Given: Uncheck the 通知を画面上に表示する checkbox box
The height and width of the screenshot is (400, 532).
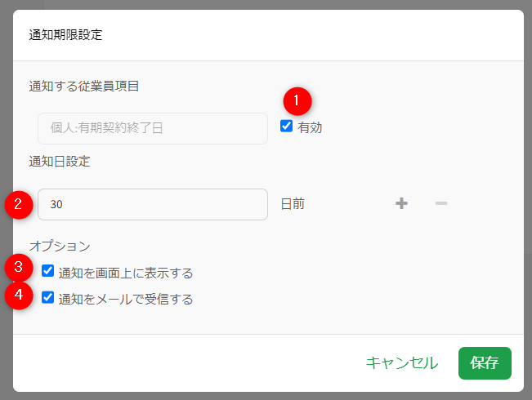Looking at the screenshot, I should click(x=48, y=271).
